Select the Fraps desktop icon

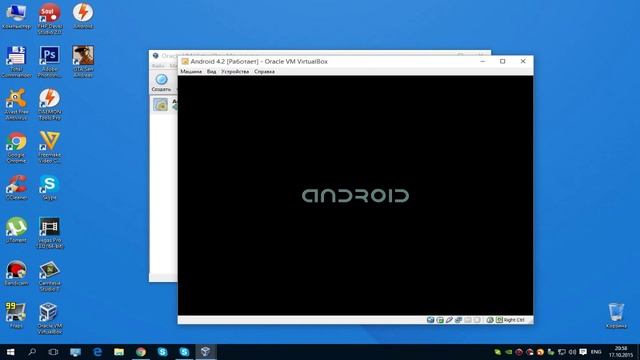click(x=16, y=316)
